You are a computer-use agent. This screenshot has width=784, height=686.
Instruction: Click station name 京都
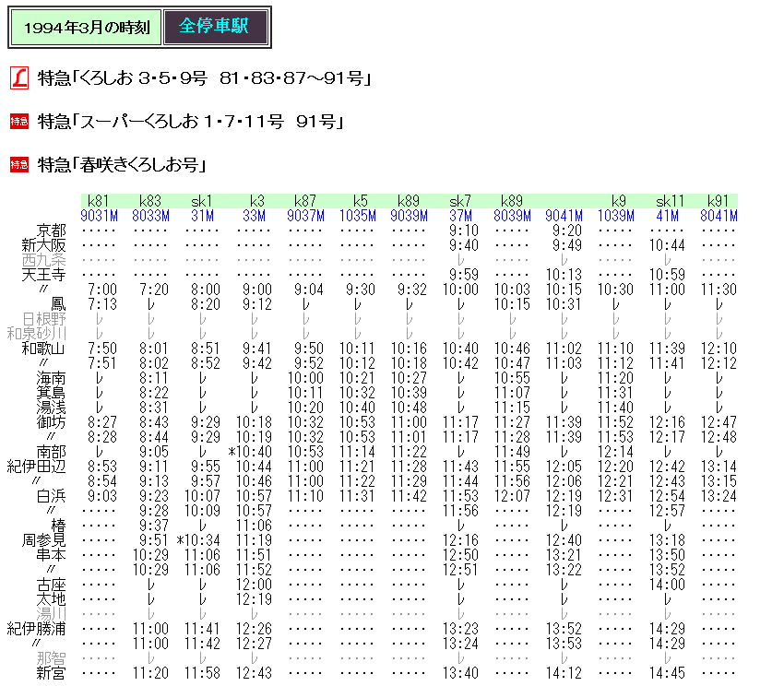click(x=51, y=231)
